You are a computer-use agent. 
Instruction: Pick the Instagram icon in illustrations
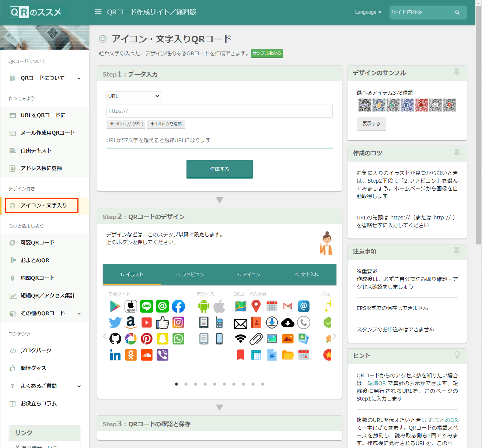178,322
